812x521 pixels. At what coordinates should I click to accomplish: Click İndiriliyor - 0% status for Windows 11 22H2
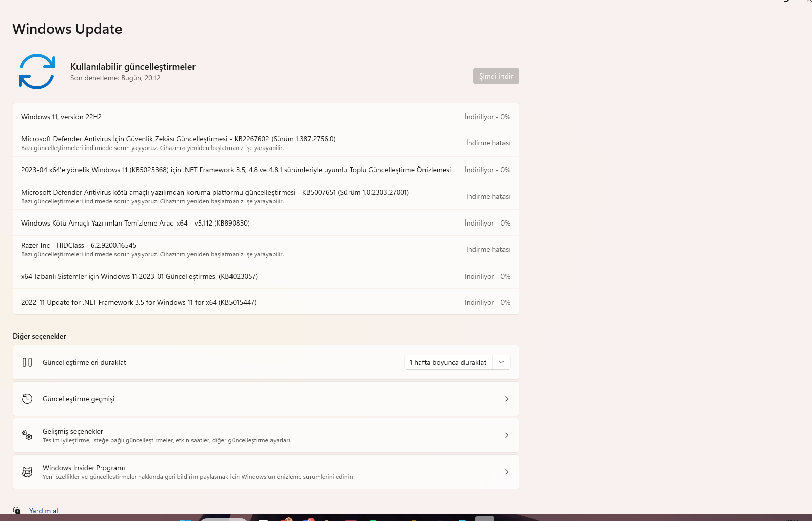coord(487,117)
